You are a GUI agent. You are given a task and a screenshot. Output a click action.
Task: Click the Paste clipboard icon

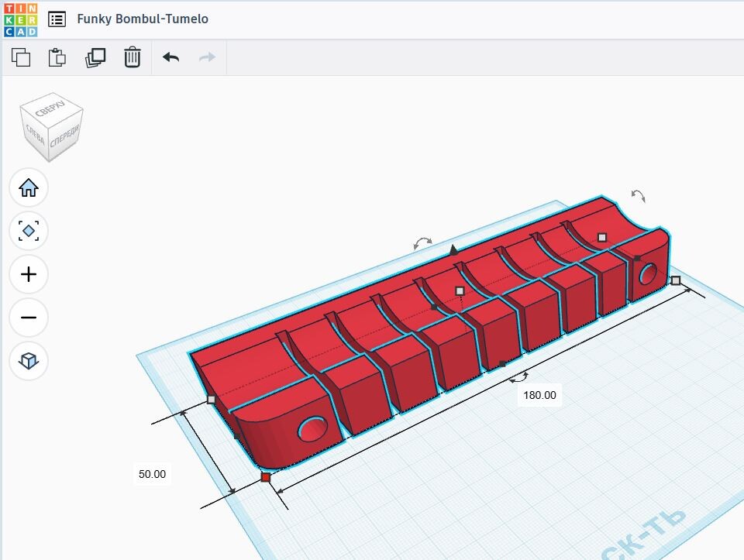point(57,57)
